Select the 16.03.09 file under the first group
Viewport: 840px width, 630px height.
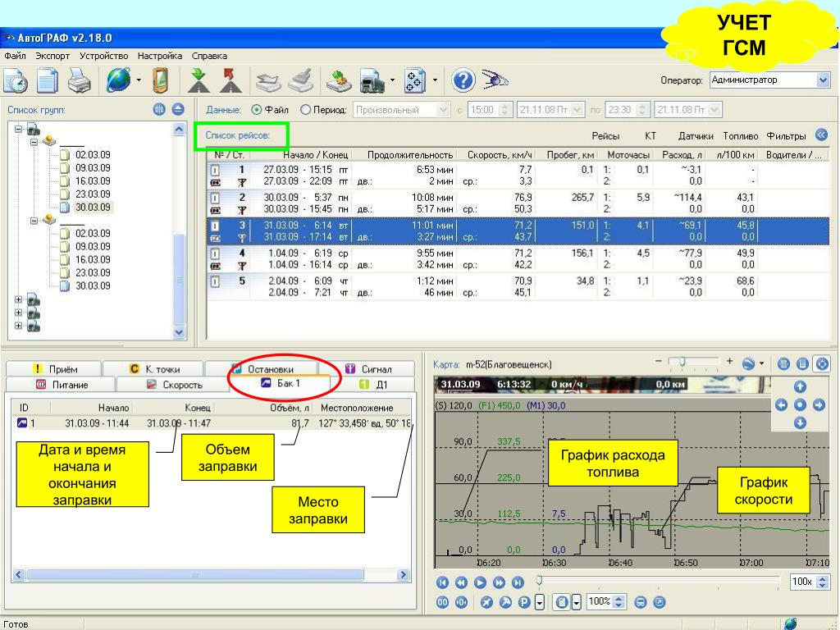coord(93,181)
